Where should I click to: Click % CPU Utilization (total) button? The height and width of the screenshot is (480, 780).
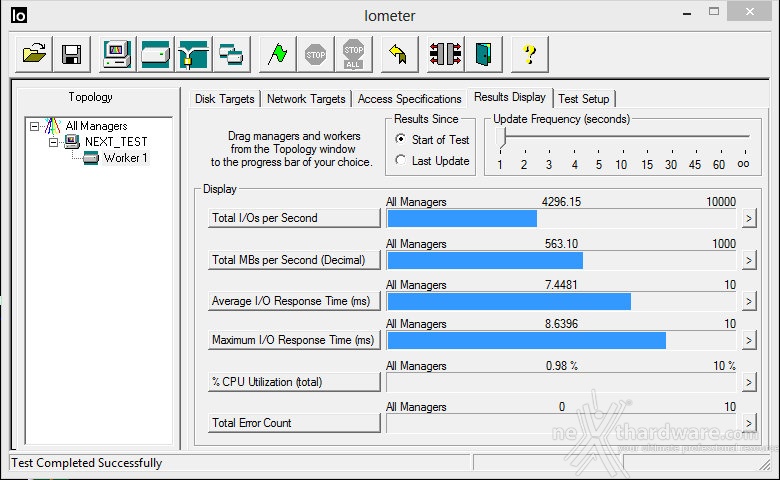[x=294, y=382]
